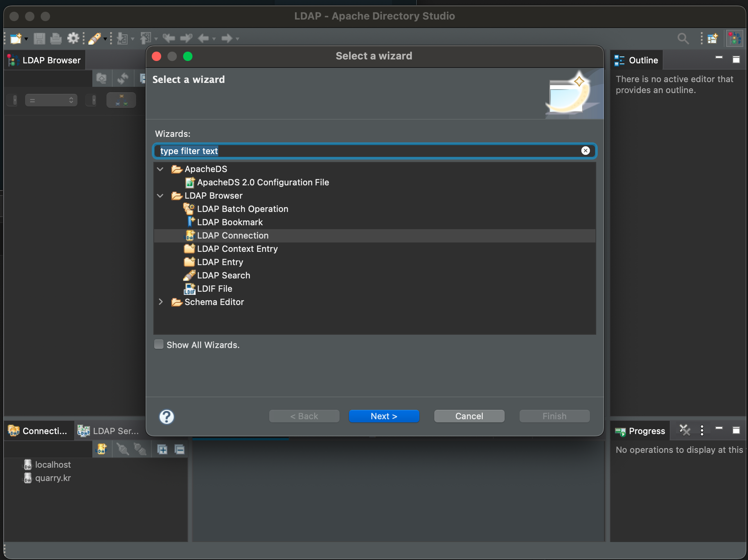Switch to Connections tab

[x=38, y=431]
